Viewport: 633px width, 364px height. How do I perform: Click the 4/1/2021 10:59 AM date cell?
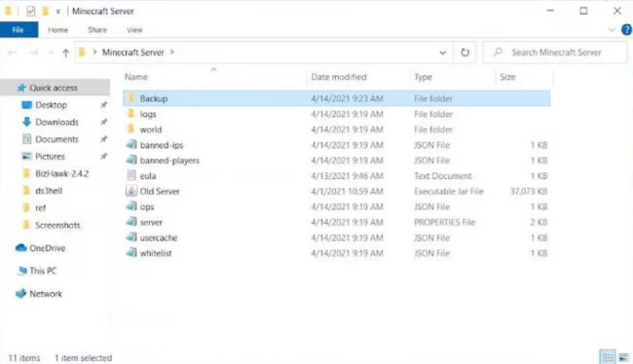tap(347, 192)
